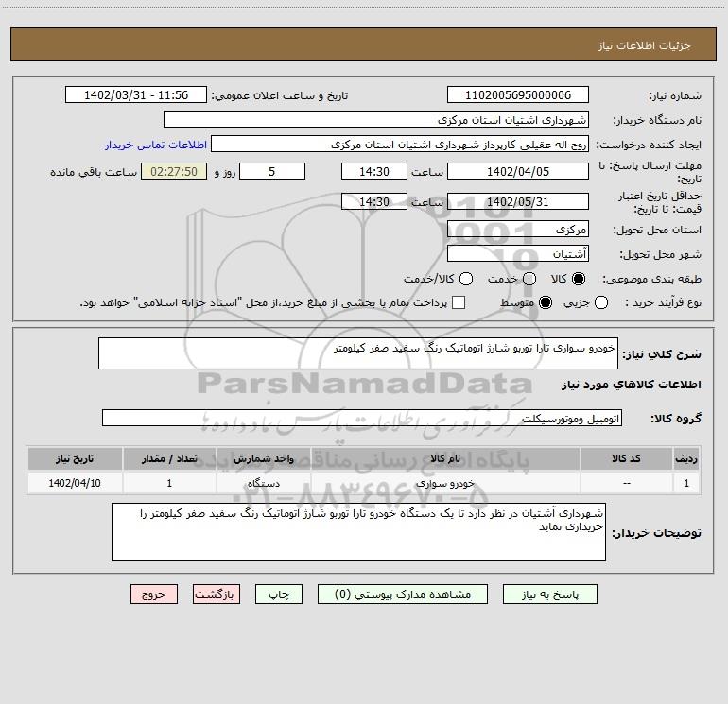This screenshot has width=728, height=704.
Task: Click the unit cell دستگاه
Action: tap(264, 483)
